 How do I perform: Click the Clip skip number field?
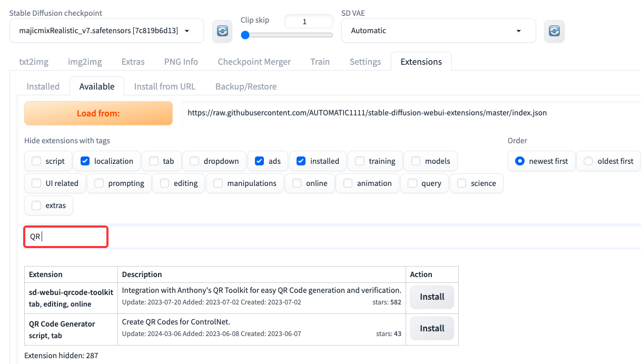308,22
